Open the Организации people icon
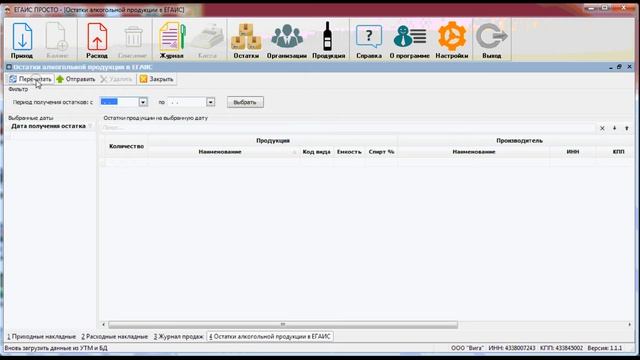 (x=287, y=40)
